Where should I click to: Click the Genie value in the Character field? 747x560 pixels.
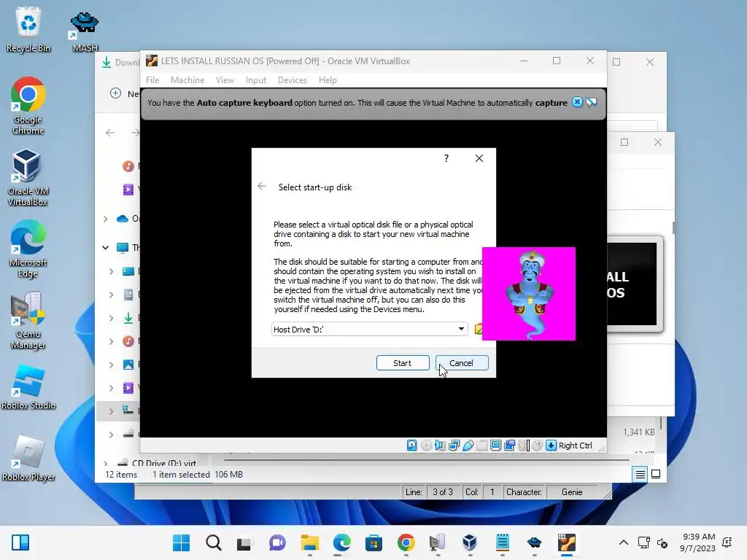[x=572, y=492]
